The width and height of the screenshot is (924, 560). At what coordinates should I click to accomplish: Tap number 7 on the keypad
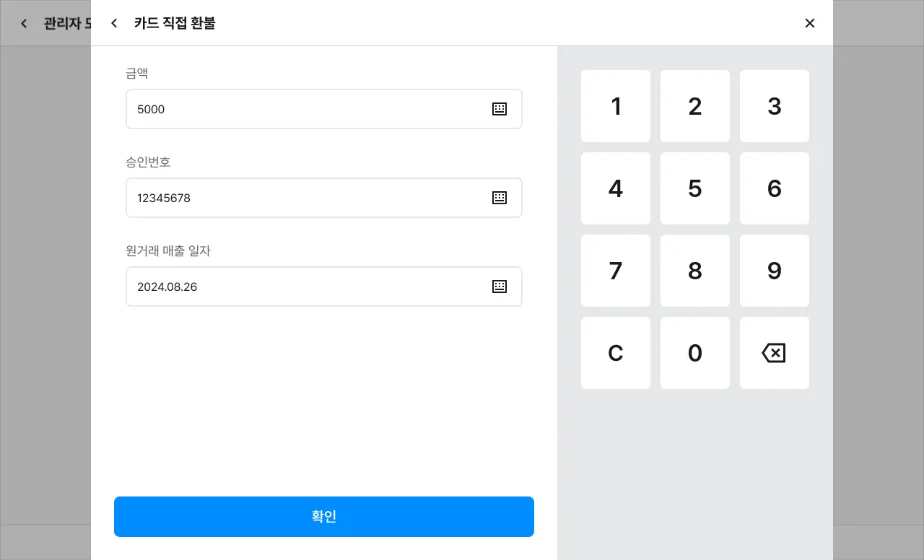click(616, 271)
